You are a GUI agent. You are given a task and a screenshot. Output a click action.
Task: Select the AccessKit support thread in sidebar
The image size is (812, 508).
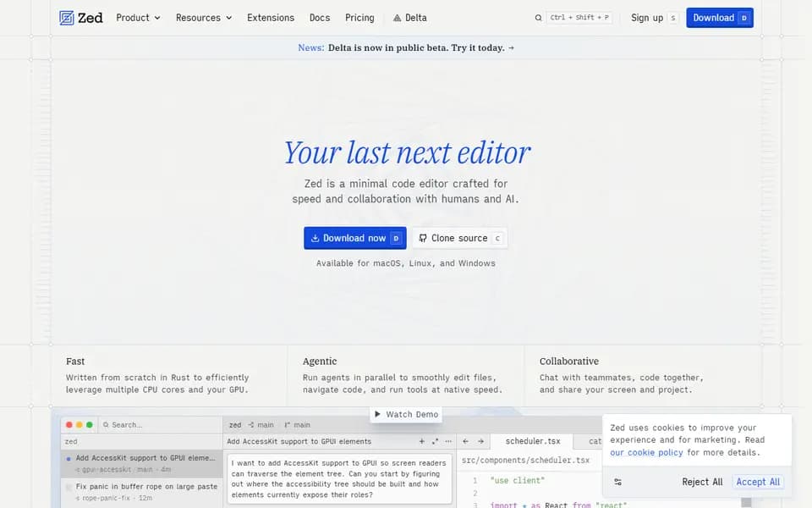tap(141, 463)
